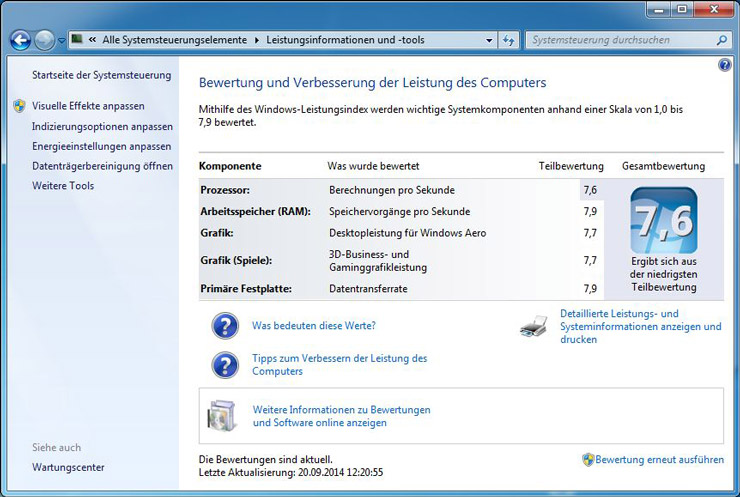Click the shield icon beside Visuelle Effekte
The width and height of the screenshot is (740, 497).
(x=19, y=106)
